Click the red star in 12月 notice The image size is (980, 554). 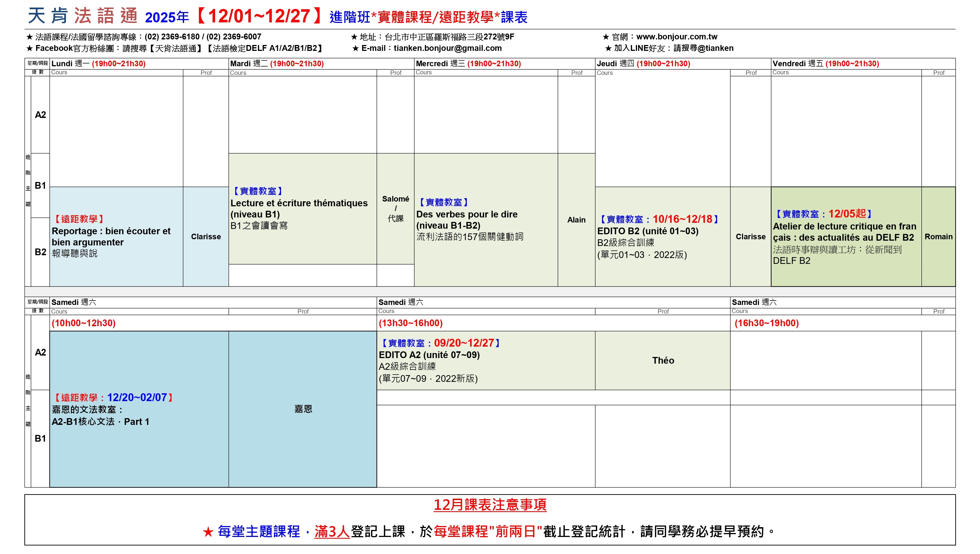208,532
